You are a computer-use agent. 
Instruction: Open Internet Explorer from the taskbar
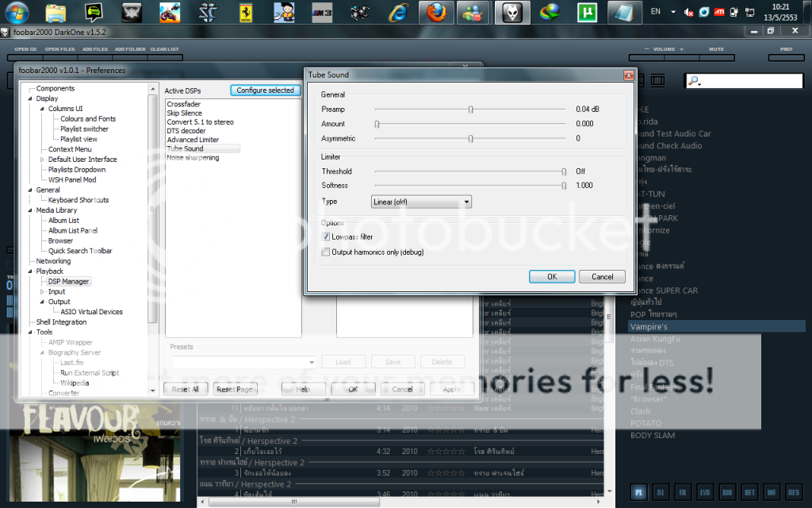pos(398,13)
